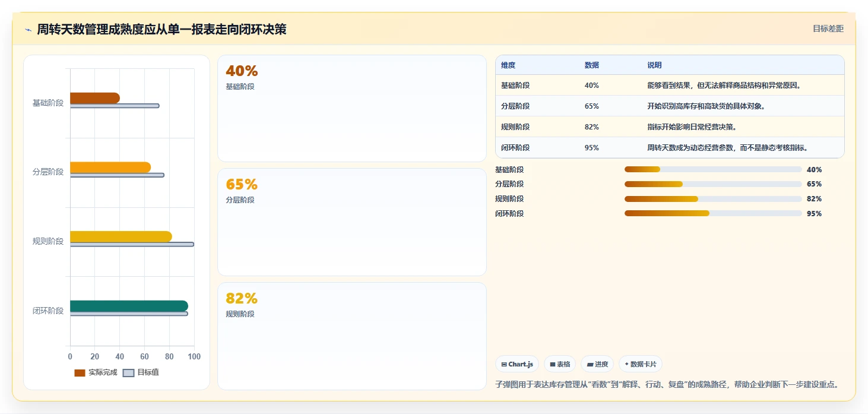This screenshot has width=868, height=414.
Task: Click the 95% cell in table
Action: [591, 147]
